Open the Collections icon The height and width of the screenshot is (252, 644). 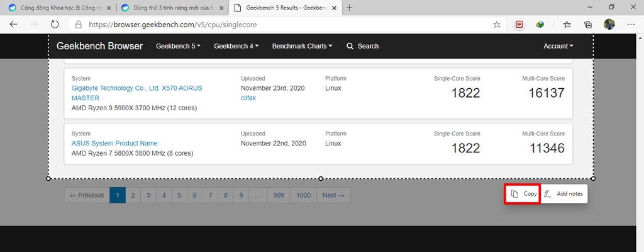point(588,25)
